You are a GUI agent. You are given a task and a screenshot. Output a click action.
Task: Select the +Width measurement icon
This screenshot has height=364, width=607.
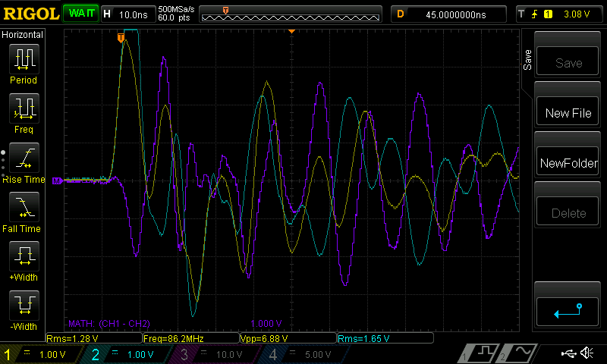pos(24,256)
